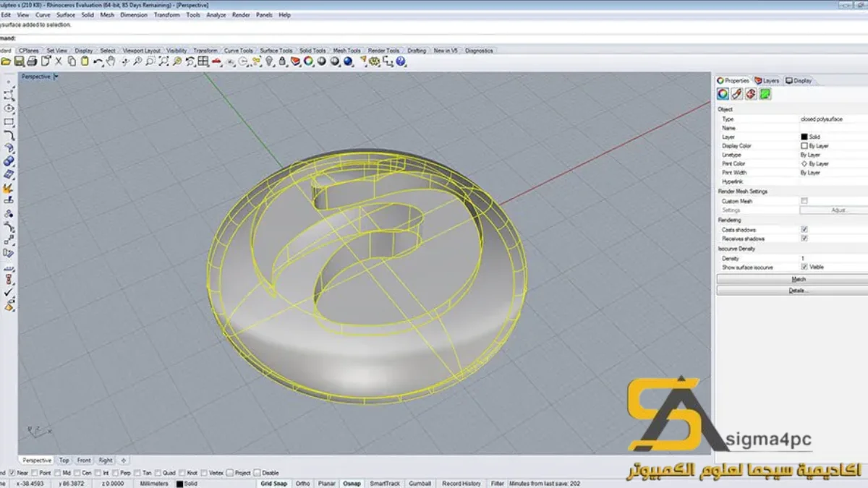868x488 pixels.
Task: Click the Copy icon in the toolbar
Action: coord(72,61)
